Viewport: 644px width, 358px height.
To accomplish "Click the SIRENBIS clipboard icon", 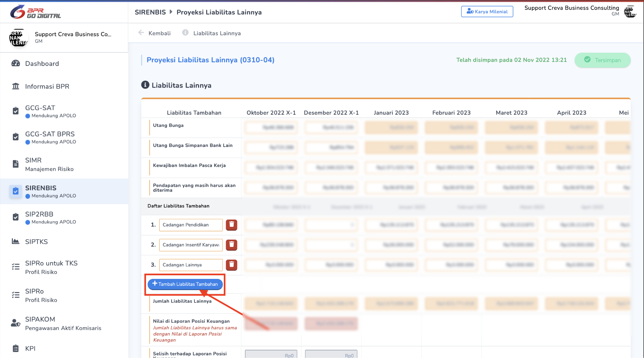I will (x=15, y=191).
